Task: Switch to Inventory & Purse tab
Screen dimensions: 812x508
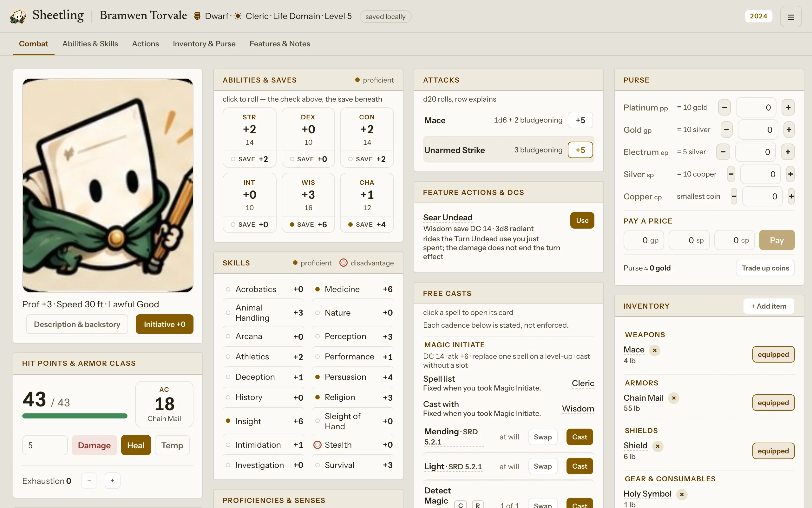Action: (x=204, y=44)
